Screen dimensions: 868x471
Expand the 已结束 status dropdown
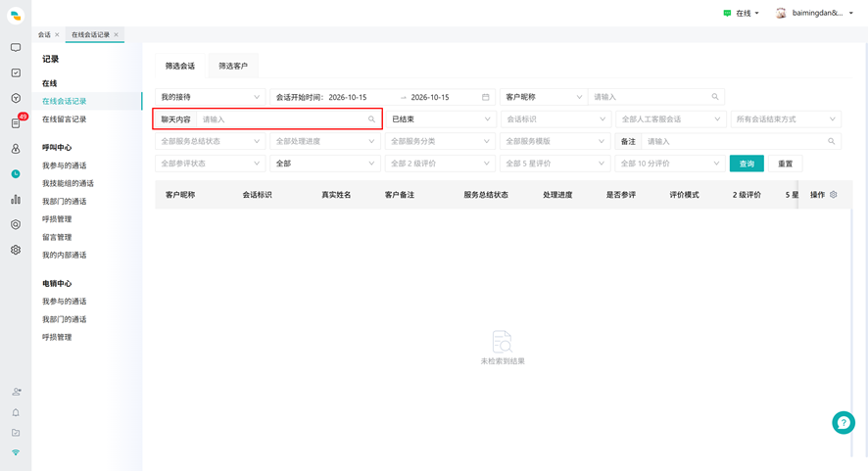440,119
